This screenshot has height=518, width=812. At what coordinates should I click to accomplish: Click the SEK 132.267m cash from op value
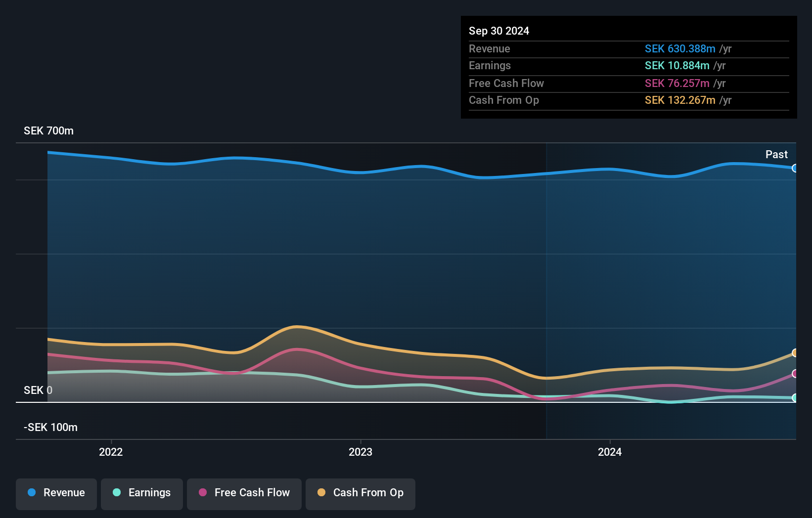point(680,100)
